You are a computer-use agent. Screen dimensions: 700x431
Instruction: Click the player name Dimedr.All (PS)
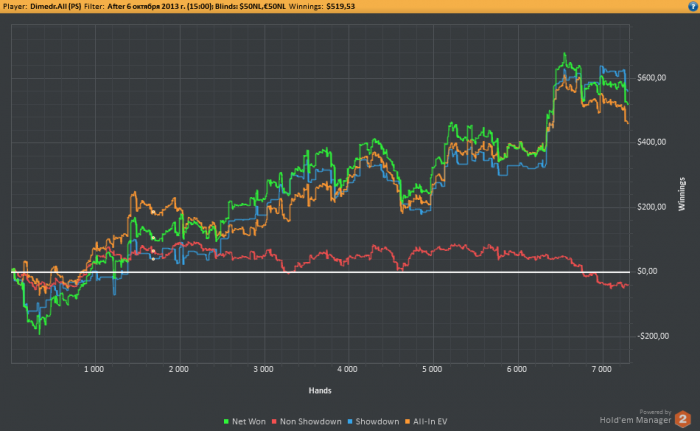pos(56,6)
